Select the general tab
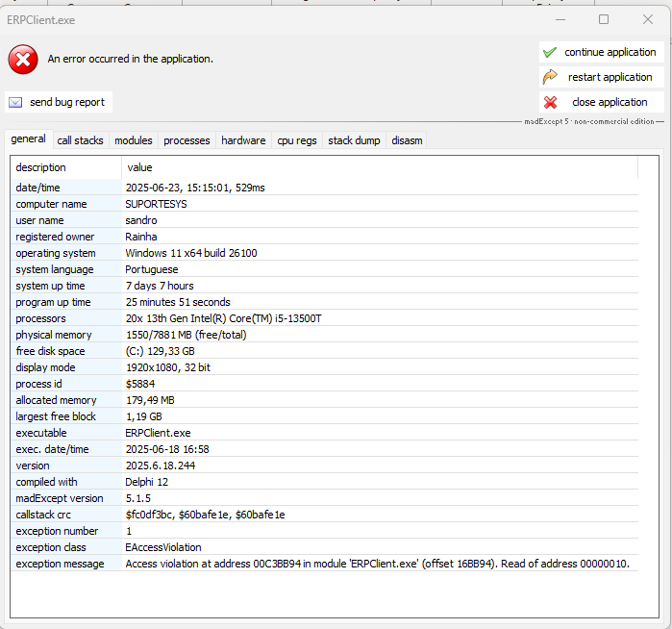672x629 pixels. [x=28, y=139]
